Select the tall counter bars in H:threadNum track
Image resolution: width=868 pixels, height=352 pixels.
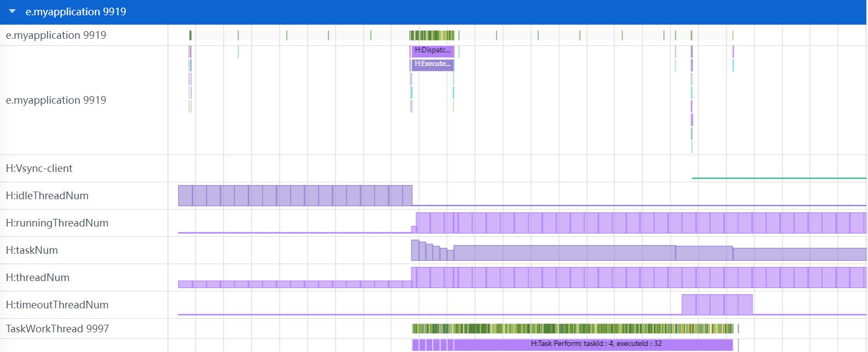pos(639,277)
